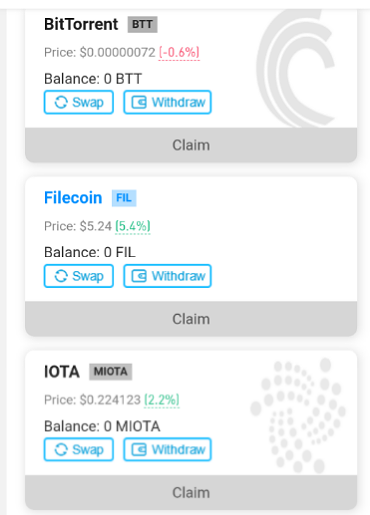Click the swap arrows icon for IOTA

61,450
